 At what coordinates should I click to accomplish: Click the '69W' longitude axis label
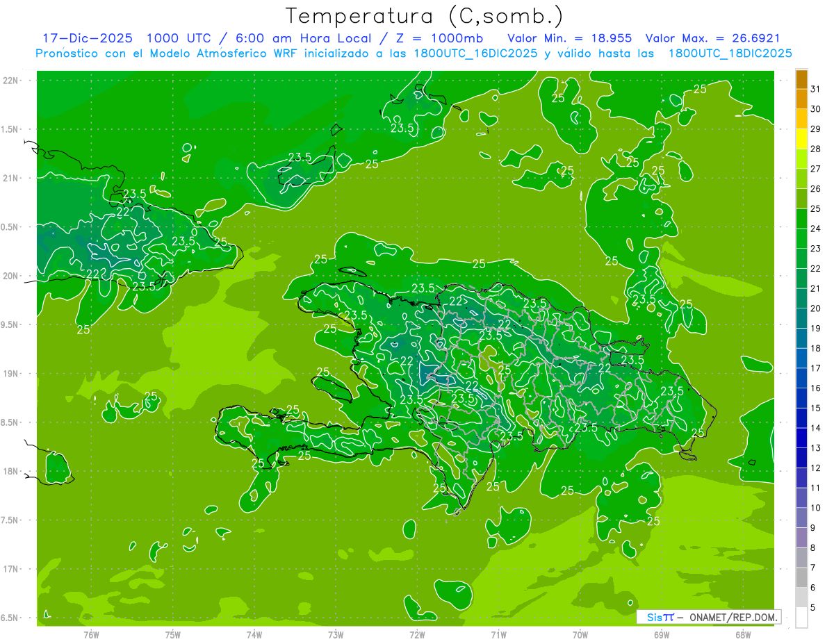pyautogui.click(x=661, y=634)
